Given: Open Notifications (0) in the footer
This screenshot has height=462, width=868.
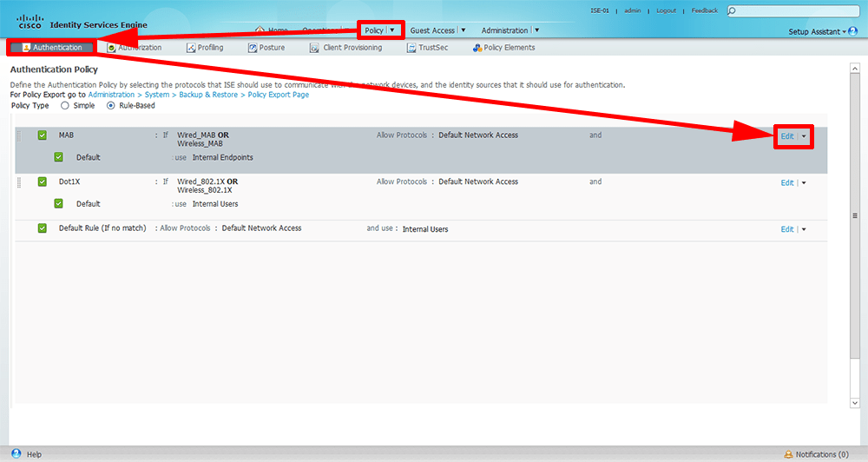Looking at the screenshot, I should click(822, 454).
